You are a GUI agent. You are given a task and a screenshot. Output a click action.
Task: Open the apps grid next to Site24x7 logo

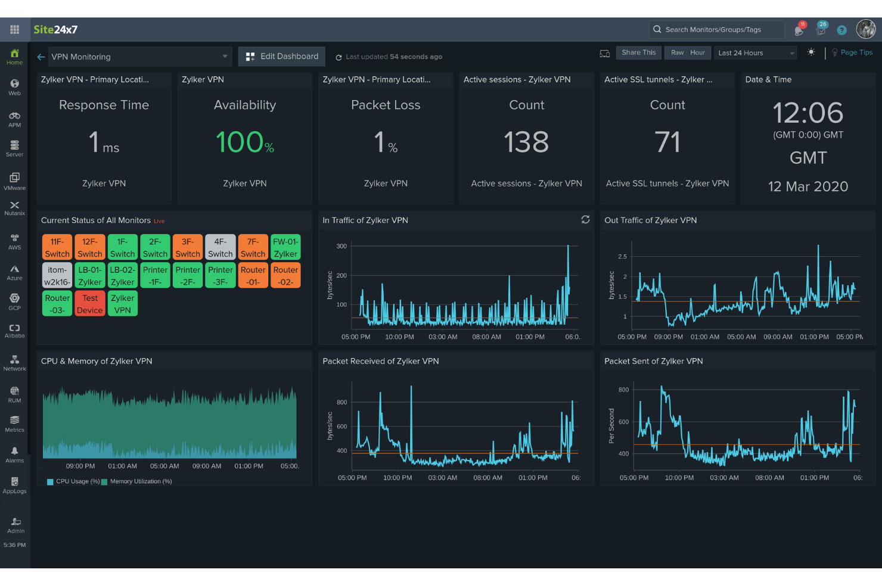tap(14, 29)
